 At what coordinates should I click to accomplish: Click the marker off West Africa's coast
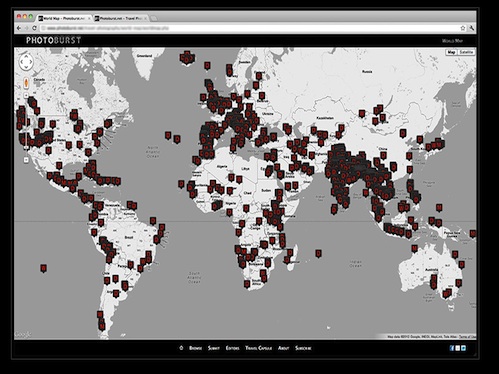point(181,184)
